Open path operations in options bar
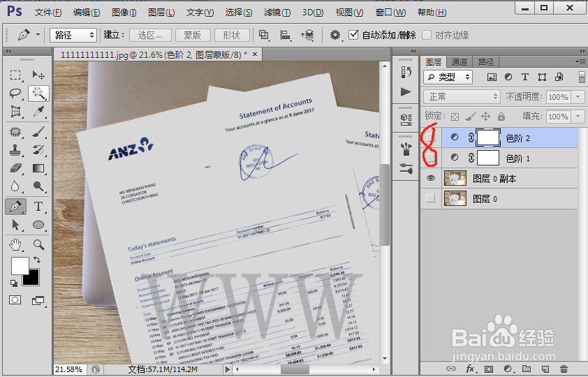 pyautogui.click(x=264, y=35)
